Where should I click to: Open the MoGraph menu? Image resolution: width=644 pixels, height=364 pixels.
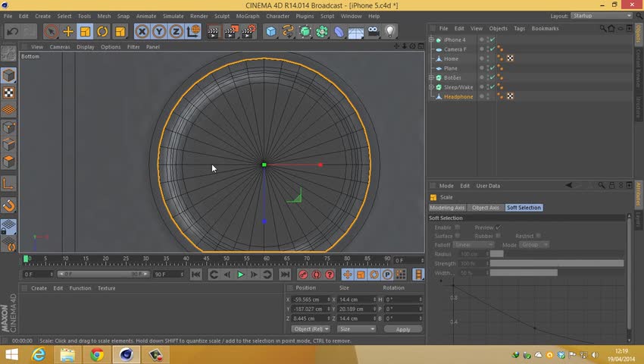pos(247,16)
